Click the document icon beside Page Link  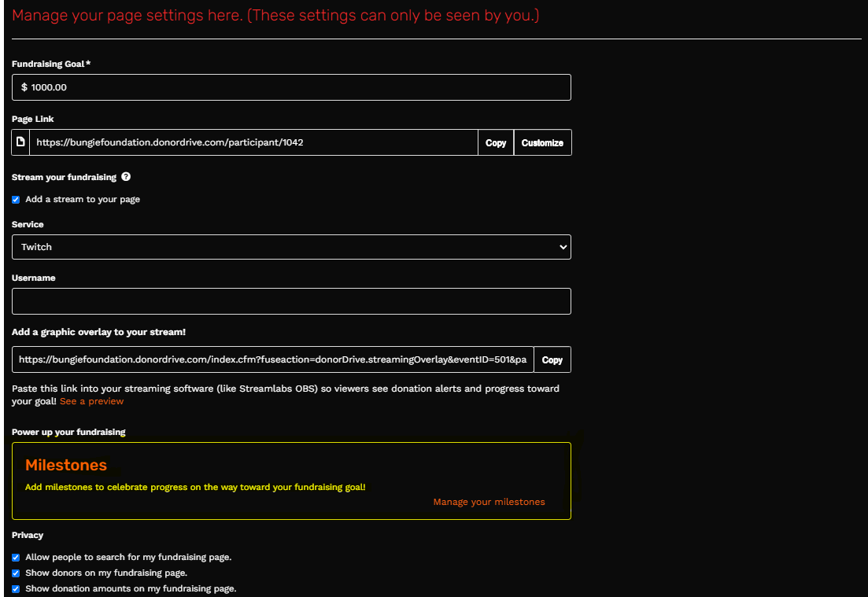pos(21,142)
